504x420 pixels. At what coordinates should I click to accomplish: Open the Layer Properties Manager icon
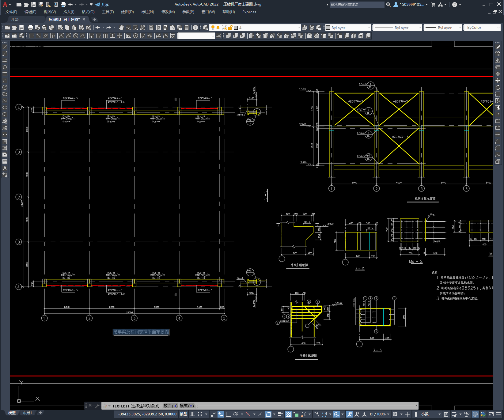point(206,28)
